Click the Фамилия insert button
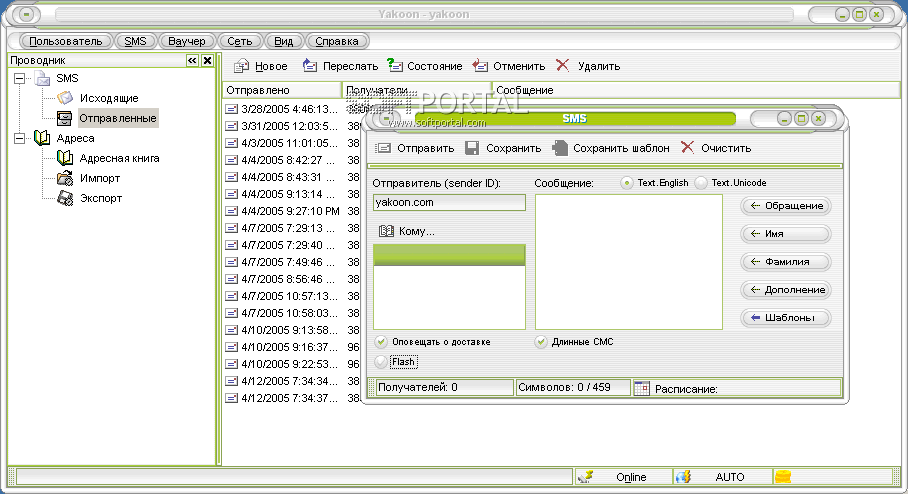 tap(786, 262)
